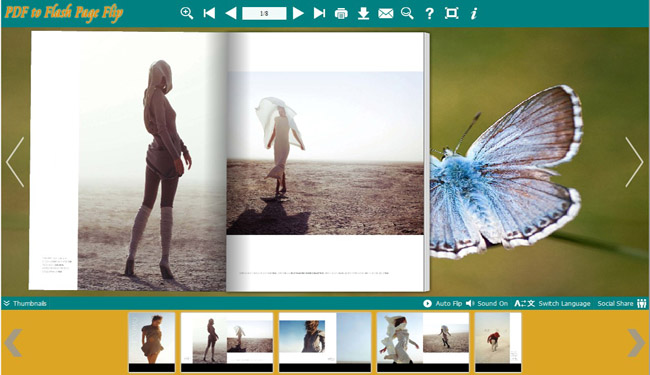Open the Switch Language option

click(x=552, y=303)
